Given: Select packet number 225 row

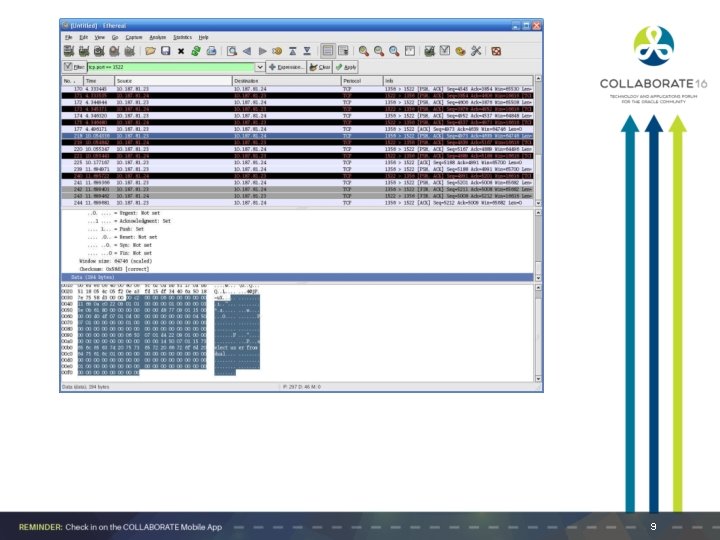Looking at the screenshot, I should (297, 163).
